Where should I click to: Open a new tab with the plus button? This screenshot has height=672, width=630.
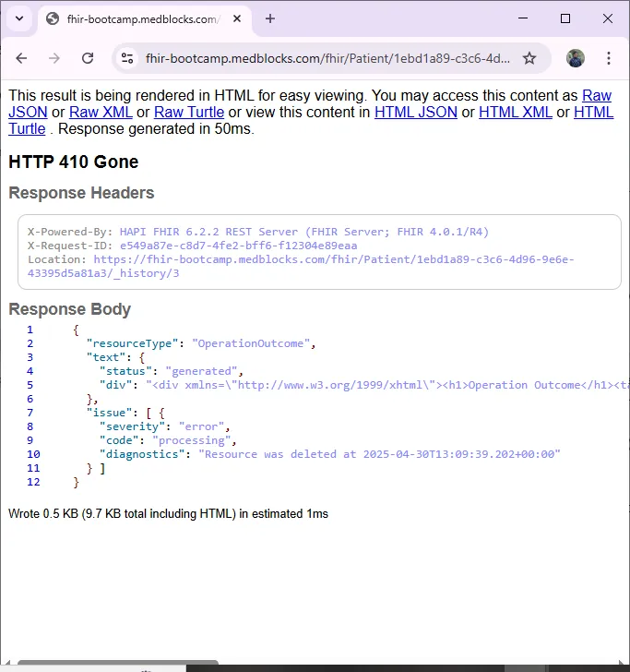click(270, 18)
